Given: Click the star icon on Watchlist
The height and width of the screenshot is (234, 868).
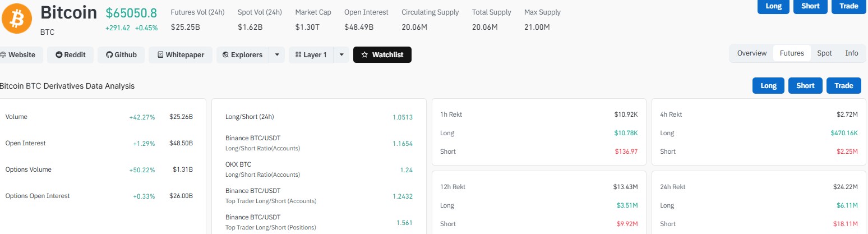Looking at the screenshot, I should [364, 55].
